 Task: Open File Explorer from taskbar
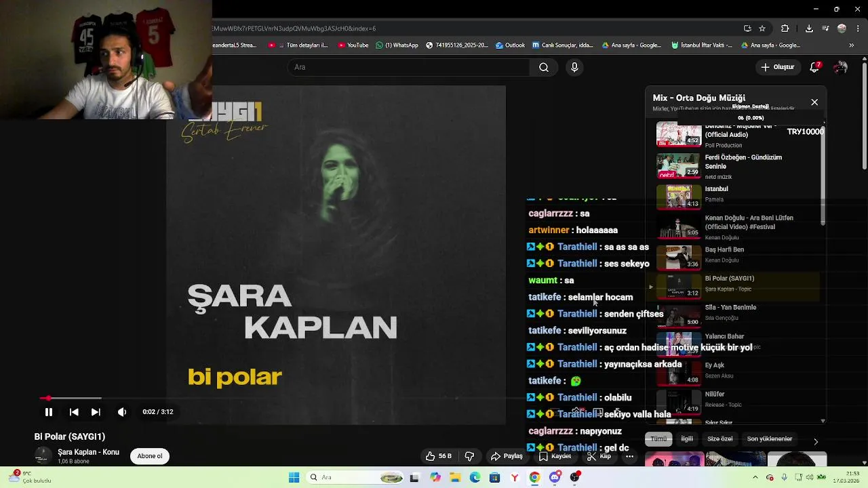click(455, 478)
